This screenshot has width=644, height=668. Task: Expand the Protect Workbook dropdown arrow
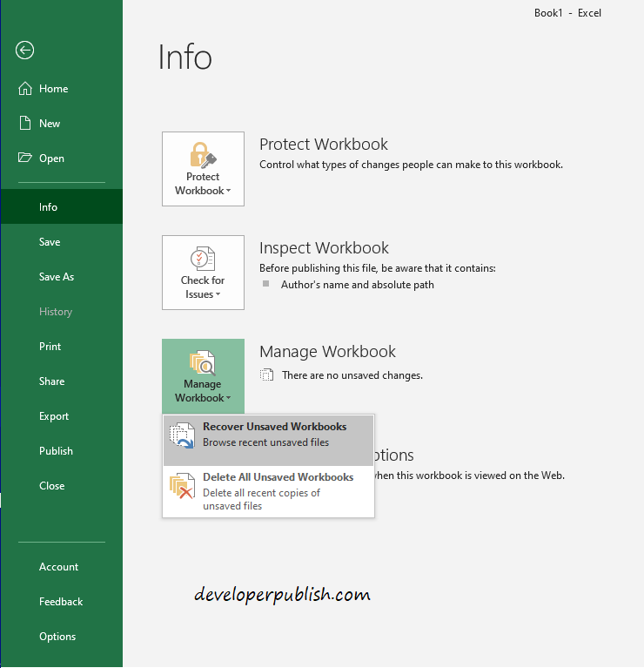(x=229, y=191)
